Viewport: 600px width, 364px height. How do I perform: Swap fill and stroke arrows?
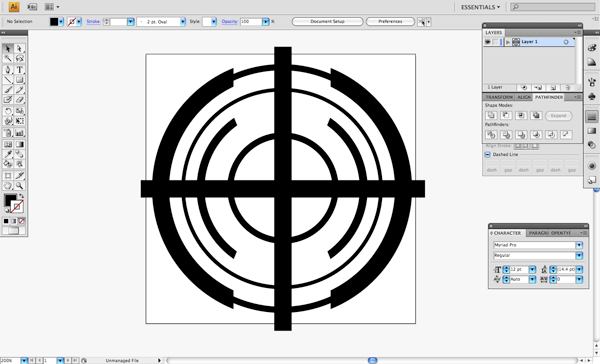click(21, 196)
